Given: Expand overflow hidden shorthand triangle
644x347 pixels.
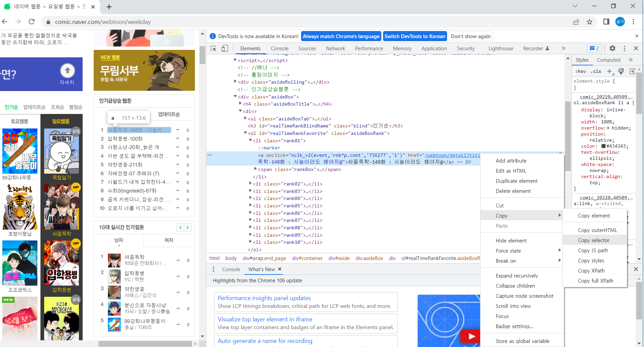Looking at the screenshot, I should [608, 128].
